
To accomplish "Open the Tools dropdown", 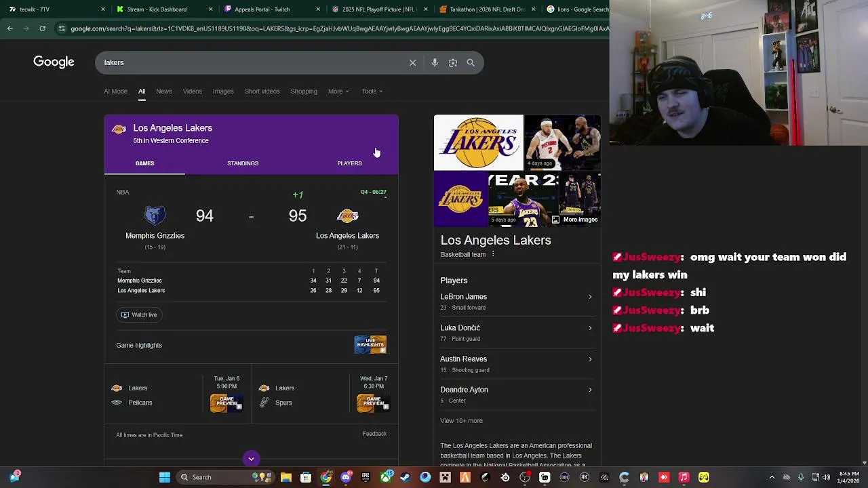I will pyautogui.click(x=372, y=91).
